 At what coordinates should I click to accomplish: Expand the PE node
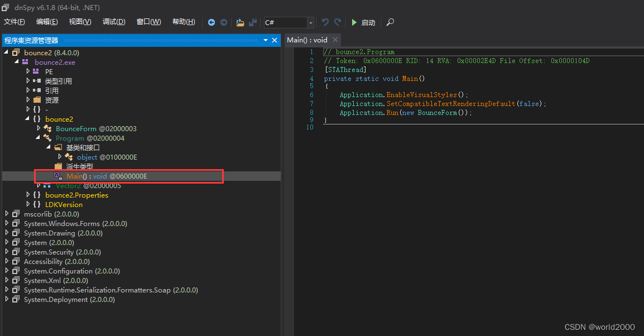27,71
